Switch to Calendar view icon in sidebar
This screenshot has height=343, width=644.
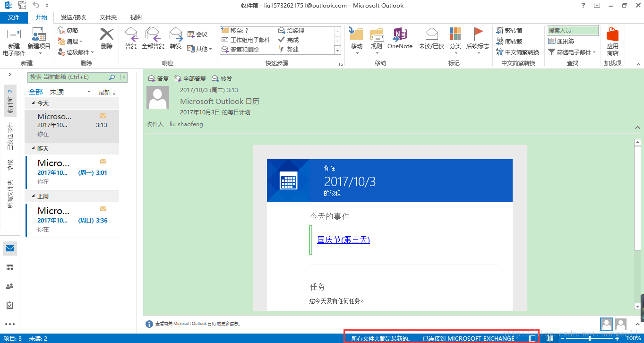click(10, 267)
